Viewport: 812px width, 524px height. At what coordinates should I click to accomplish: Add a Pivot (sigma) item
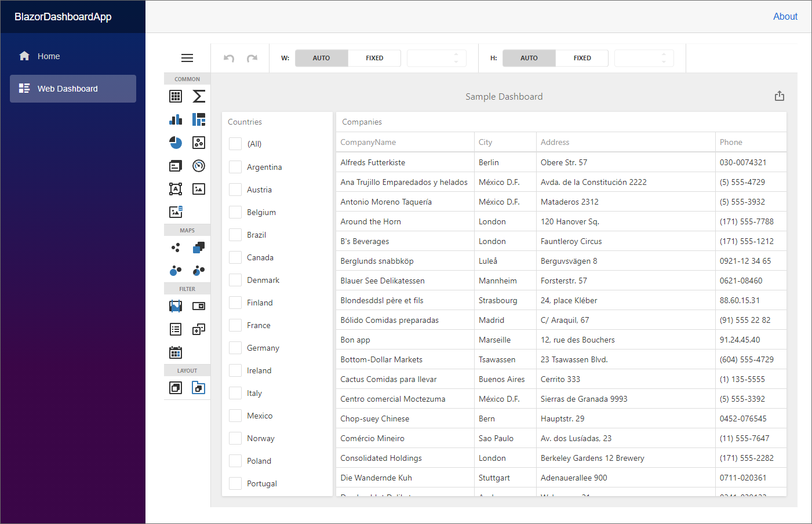199,96
